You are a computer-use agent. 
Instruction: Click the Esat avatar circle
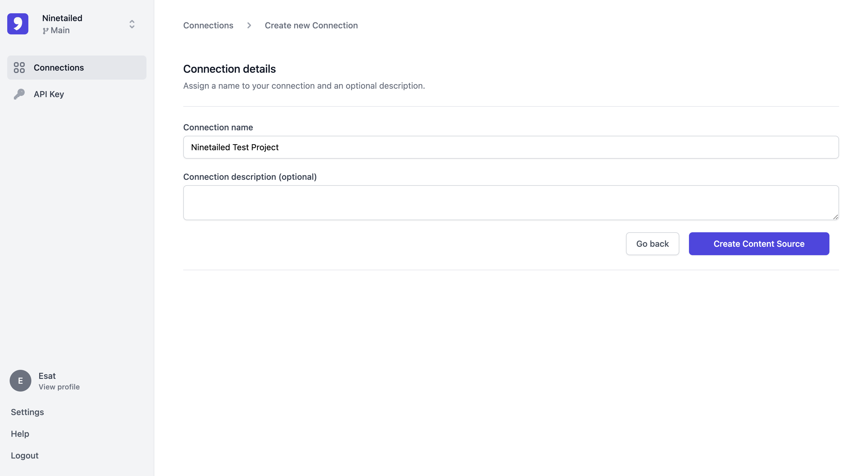click(20, 381)
